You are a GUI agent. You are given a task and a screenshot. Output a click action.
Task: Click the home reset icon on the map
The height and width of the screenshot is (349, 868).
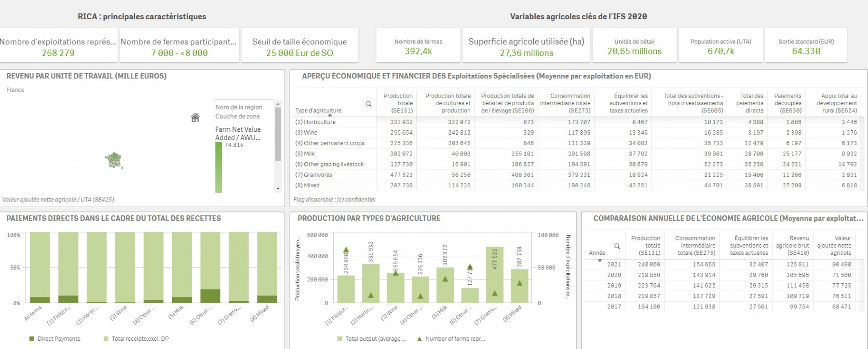click(195, 117)
